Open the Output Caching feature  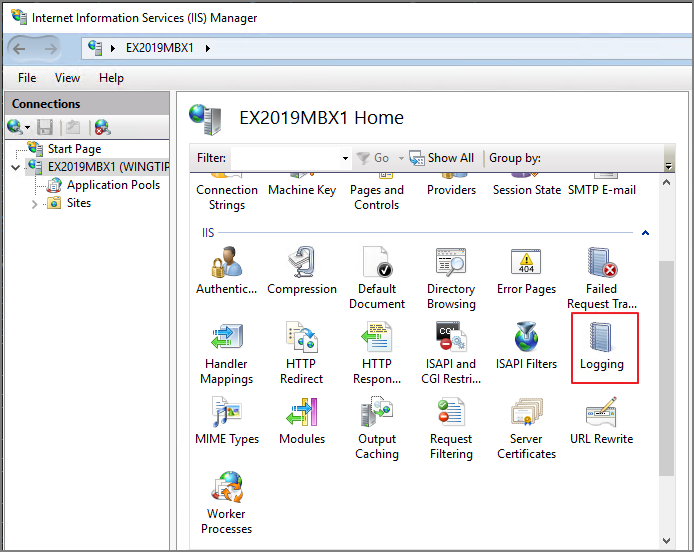[377, 428]
